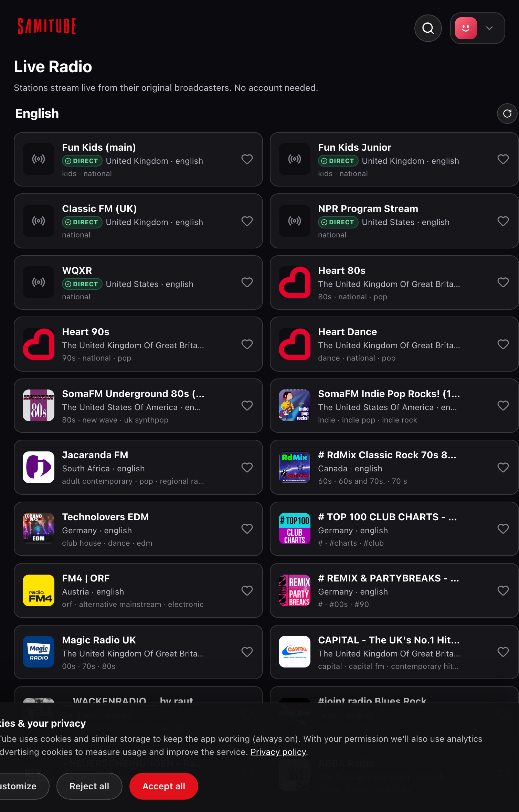
Task: Click heart icon for Jacaranda FM
Action: [x=247, y=467]
